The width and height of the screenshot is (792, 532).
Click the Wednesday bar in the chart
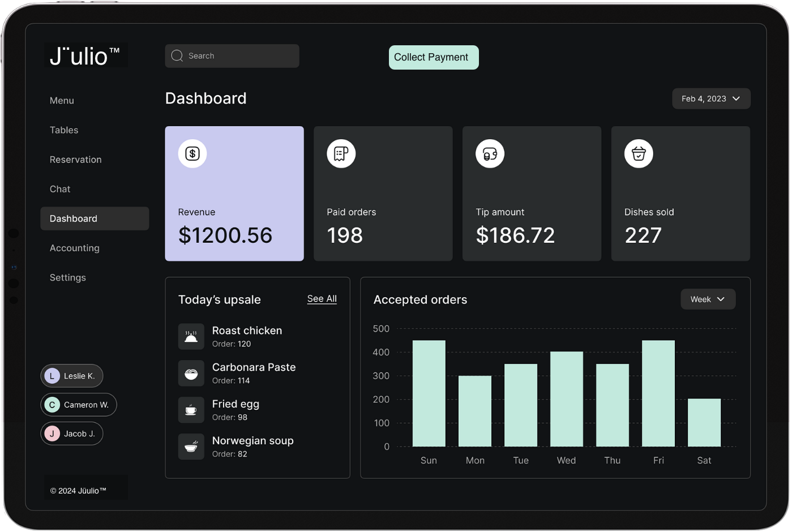pos(567,399)
